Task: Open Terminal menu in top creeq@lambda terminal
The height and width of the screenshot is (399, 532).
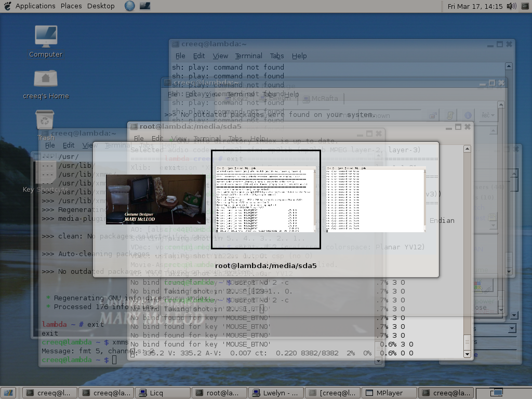Action: (249, 56)
